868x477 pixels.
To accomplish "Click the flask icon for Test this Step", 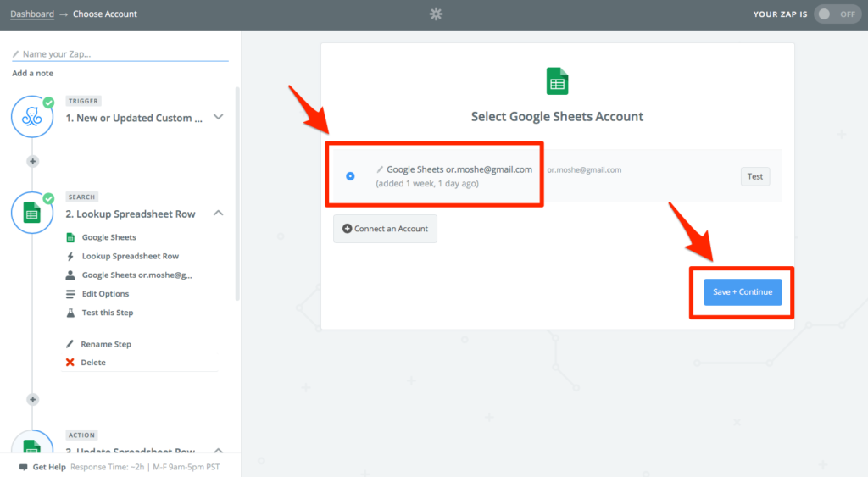I will [70, 313].
